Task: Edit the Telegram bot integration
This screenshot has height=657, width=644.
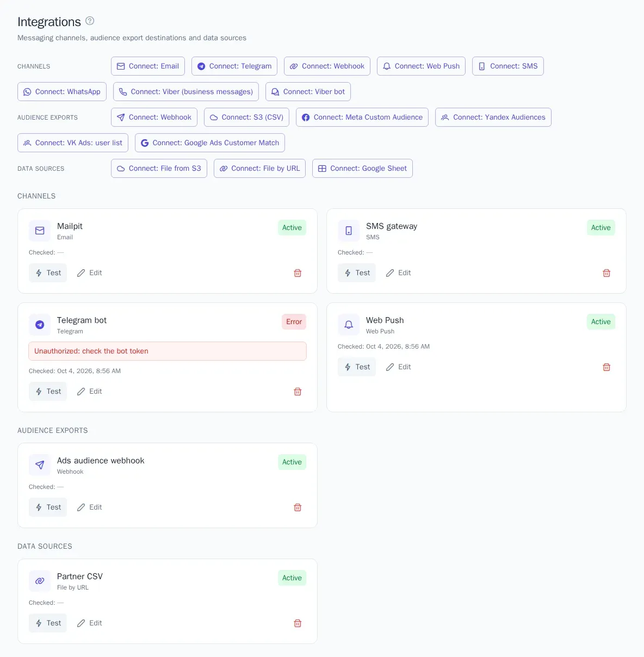Action: click(89, 392)
